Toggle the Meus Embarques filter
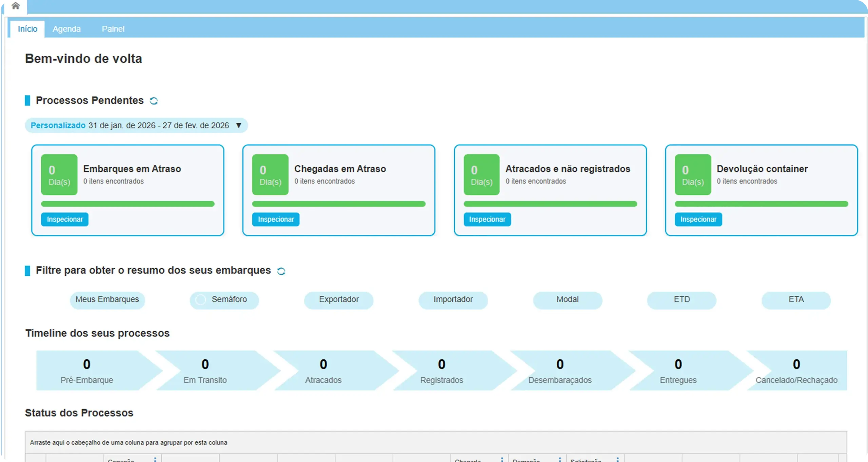This screenshot has height=462, width=868. click(107, 300)
